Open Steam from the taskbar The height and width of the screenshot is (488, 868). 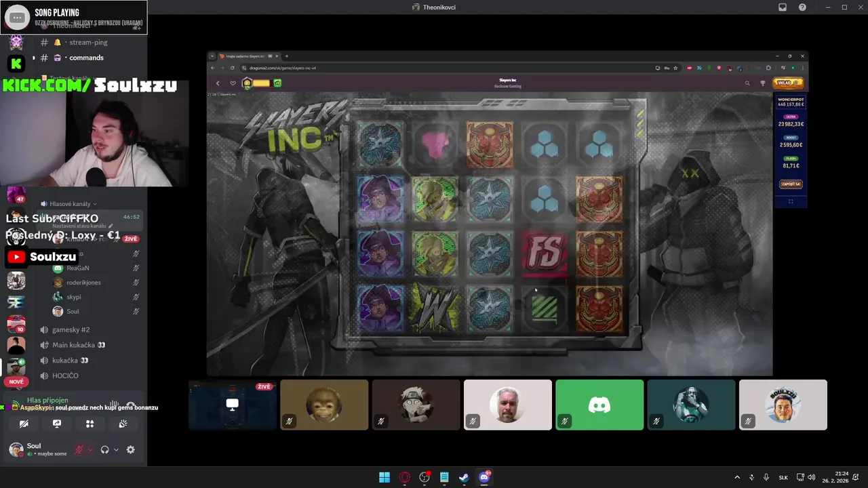pyautogui.click(x=464, y=477)
